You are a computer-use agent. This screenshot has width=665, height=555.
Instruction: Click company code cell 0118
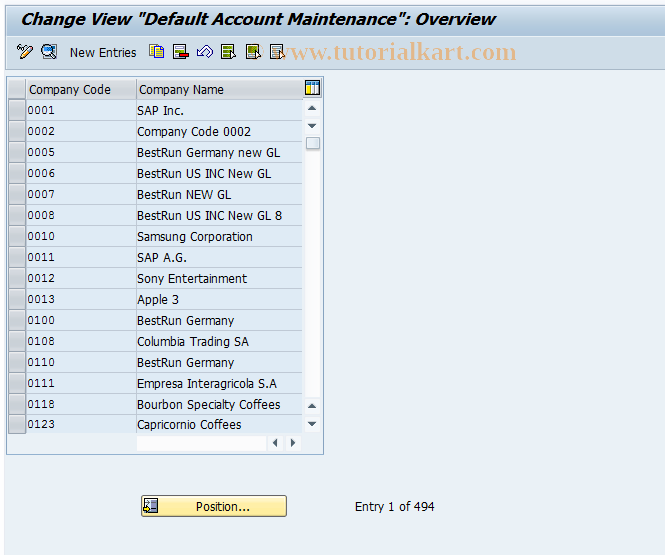[81, 404]
